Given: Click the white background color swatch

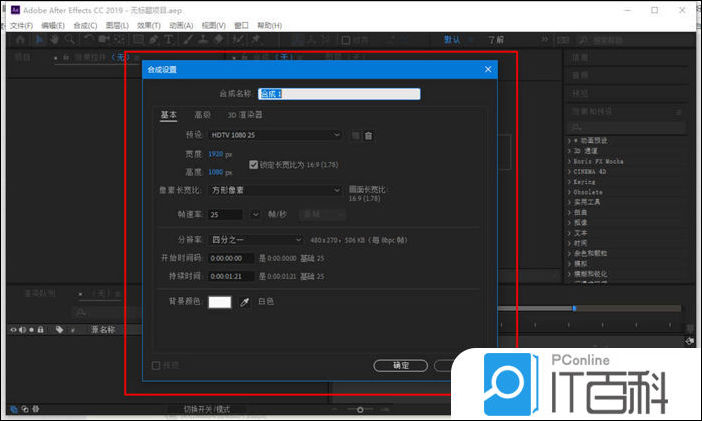Looking at the screenshot, I should 219,302.
